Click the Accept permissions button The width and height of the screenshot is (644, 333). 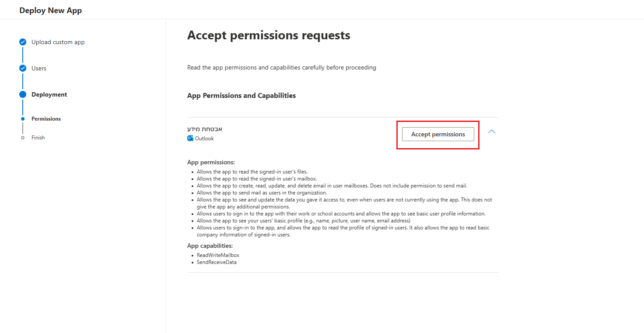point(438,134)
